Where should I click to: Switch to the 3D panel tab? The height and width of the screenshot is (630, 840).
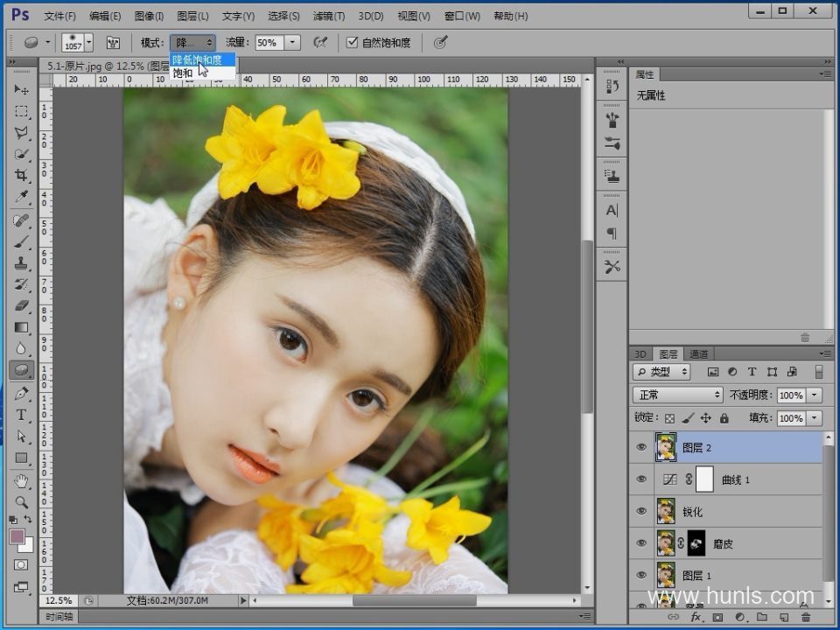click(x=640, y=354)
